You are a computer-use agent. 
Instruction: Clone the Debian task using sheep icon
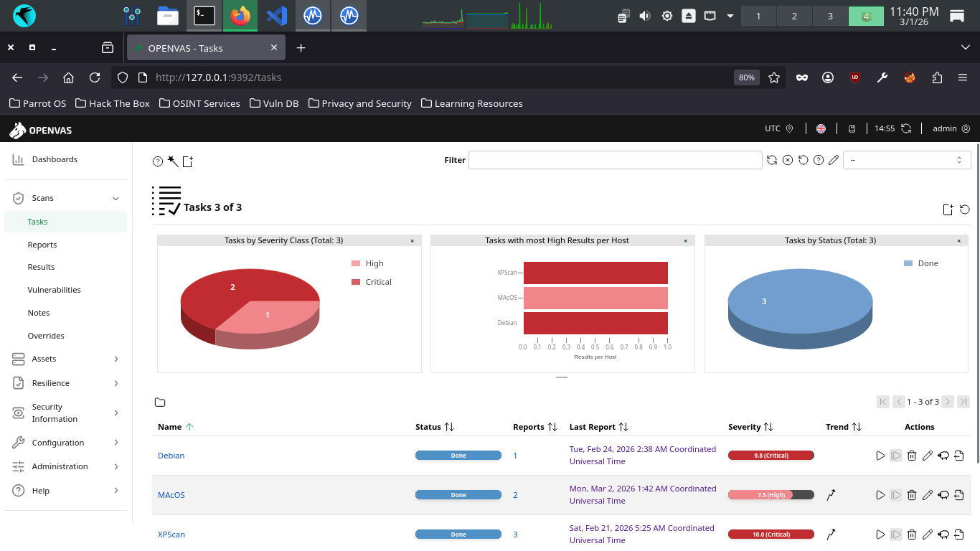click(x=943, y=456)
